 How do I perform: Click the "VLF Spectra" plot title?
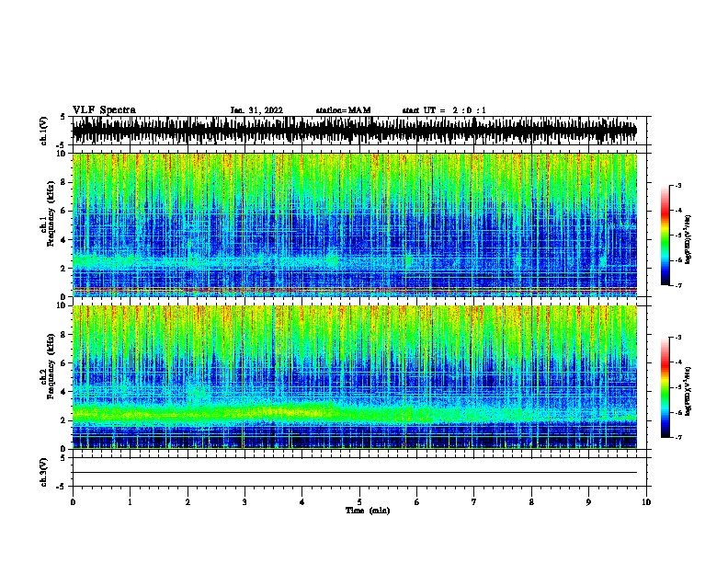tap(104, 109)
